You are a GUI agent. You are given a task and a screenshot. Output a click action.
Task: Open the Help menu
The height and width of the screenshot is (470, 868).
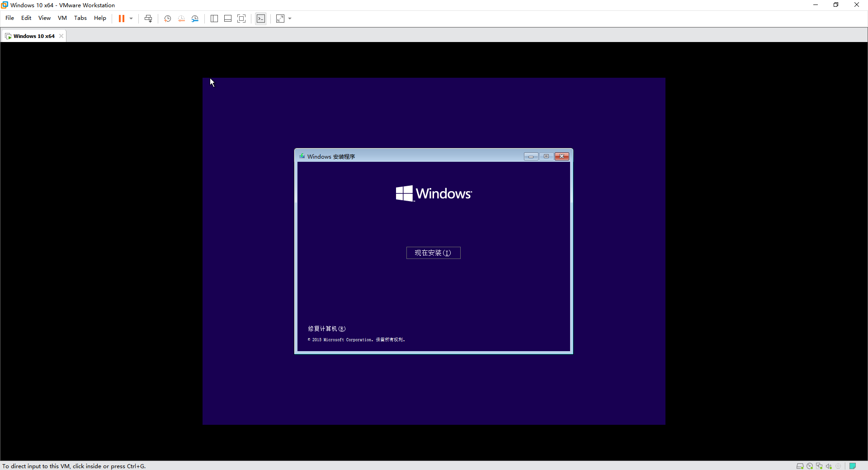pyautogui.click(x=100, y=18)
